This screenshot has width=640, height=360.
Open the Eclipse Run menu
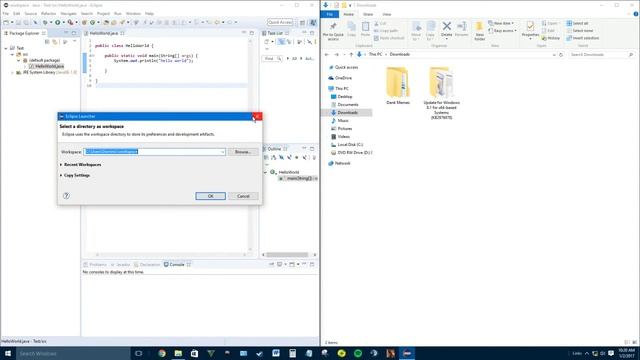pyautogui.click(x=118, y=13)
